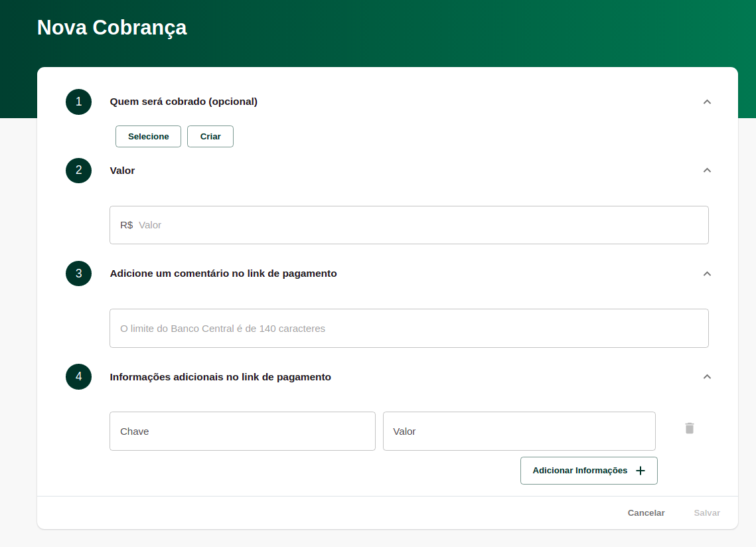The image size is (756, 547).
Task: Click the plus icon in Adicionar Informações
Action: (641, 471)
